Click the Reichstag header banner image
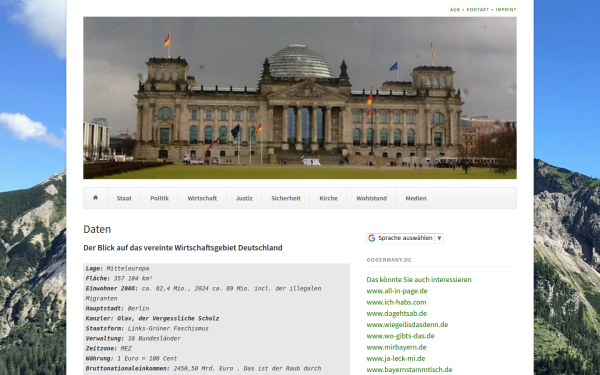This screenshot has height=375, width=600. [x=300, y=98]
